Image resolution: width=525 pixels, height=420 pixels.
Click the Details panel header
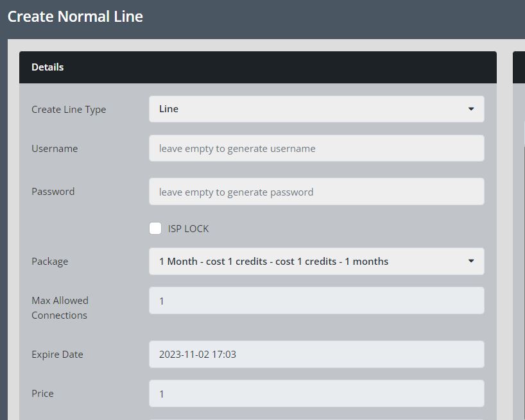point(257,67)
